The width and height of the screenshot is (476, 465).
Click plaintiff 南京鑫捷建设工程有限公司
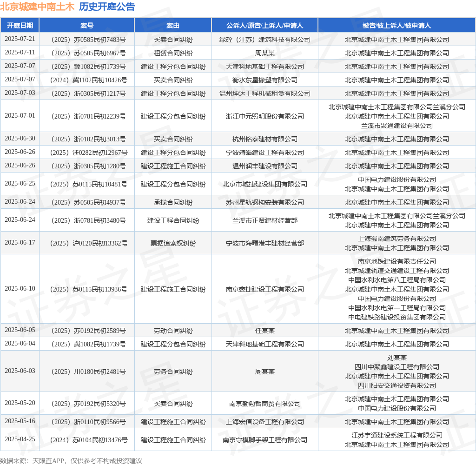pos(264,289)
